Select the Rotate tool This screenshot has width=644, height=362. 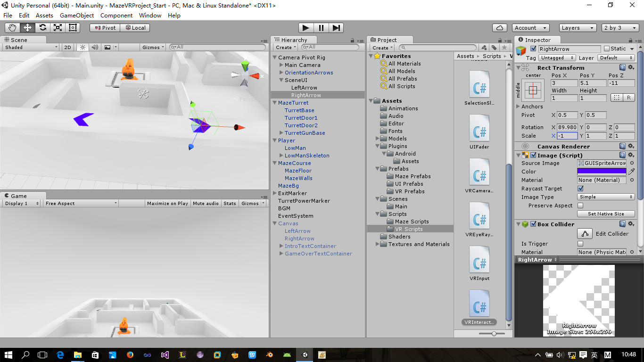pos(43,28)
